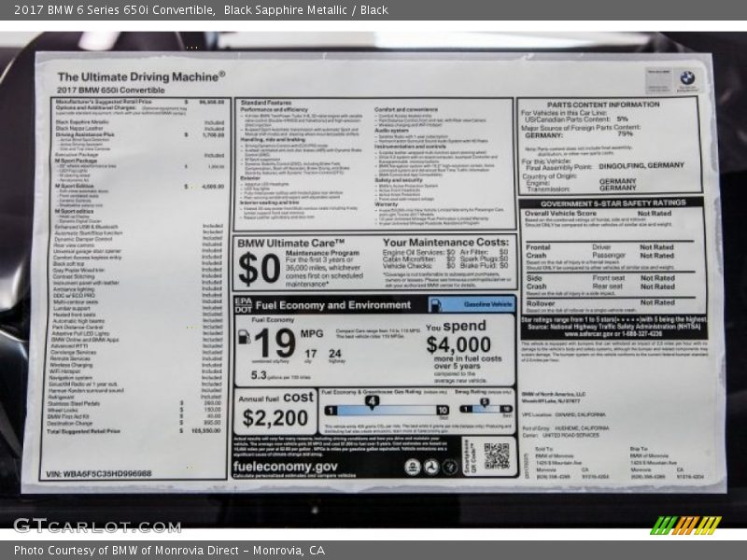Click the BMW roundel logo on the sticker
The height and width of the screenshot is (560, 747).
[687, 78]
